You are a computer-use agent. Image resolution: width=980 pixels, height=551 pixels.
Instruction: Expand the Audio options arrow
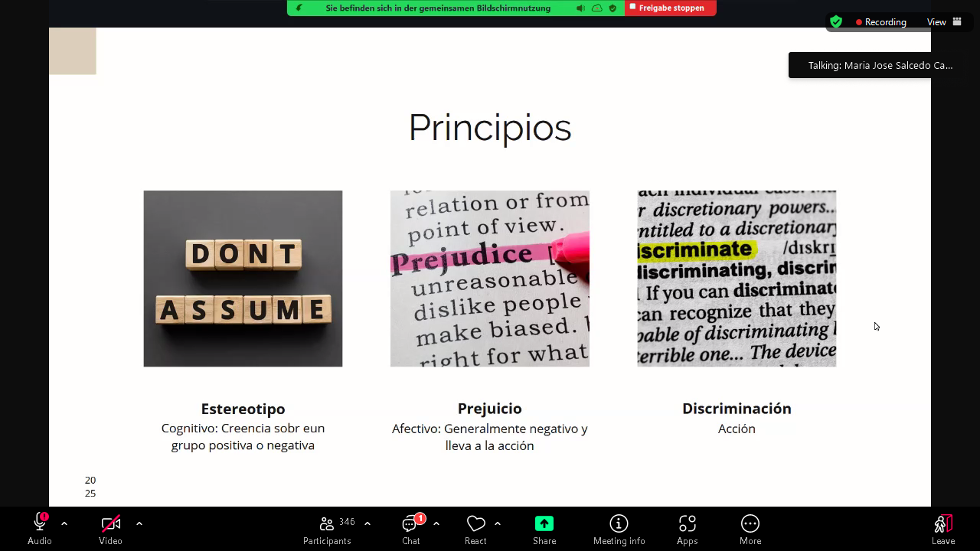pyautogui.click(x=64, y=523)
